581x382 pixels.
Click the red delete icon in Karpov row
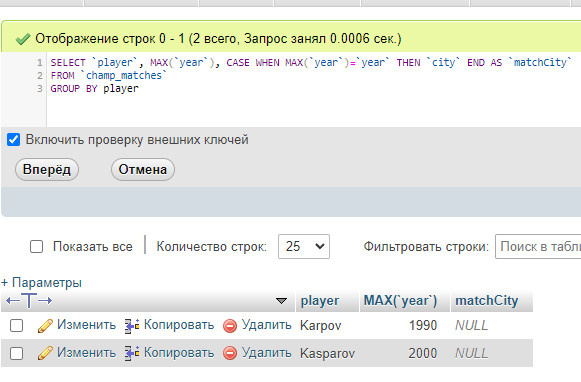point(230,326)
